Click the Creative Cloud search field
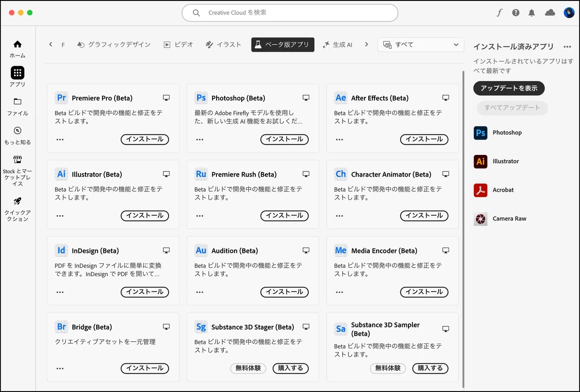Image resolution: width=580 pixels, height=392 pixels. (290, 13)
